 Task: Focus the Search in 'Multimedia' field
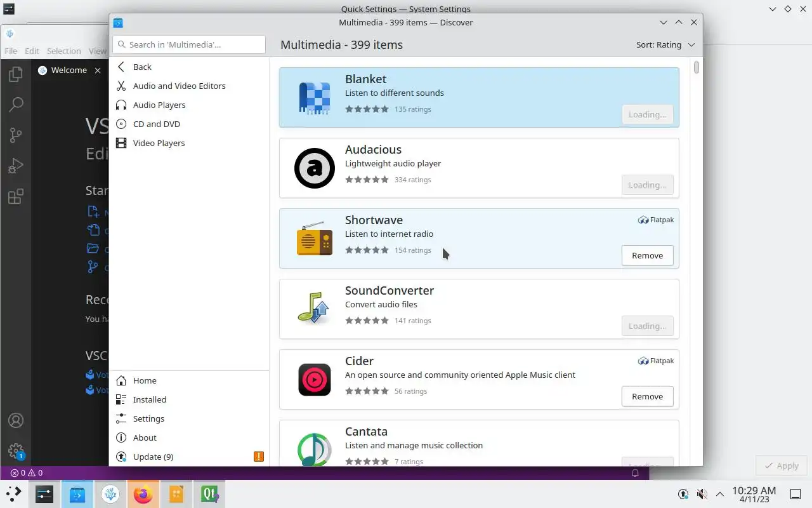(189, 44)
